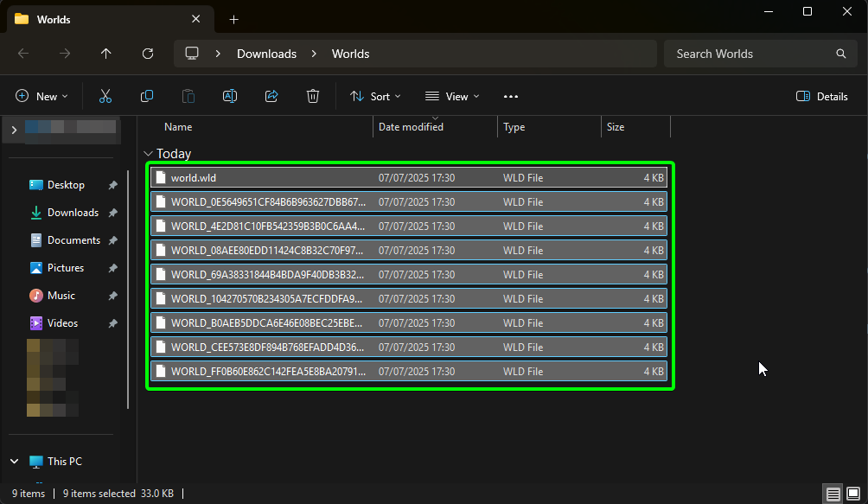Expand chevron before Downloads in address bar

click(218, 54)
